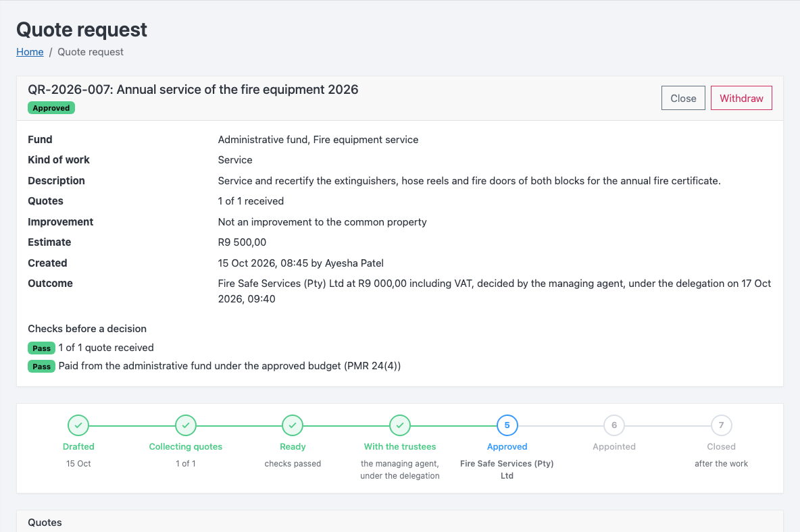
Task: Click the 'Quote request' page heading
Action: point(82,30)
